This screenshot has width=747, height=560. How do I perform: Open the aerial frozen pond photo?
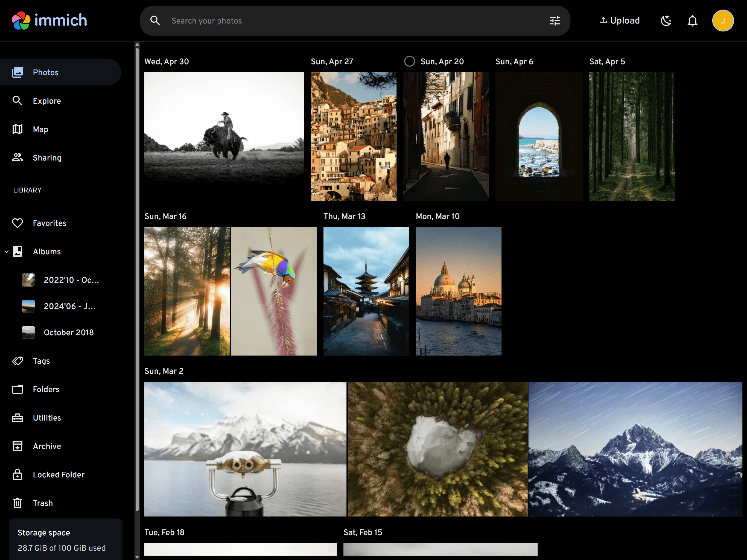(x=437, y=448)
